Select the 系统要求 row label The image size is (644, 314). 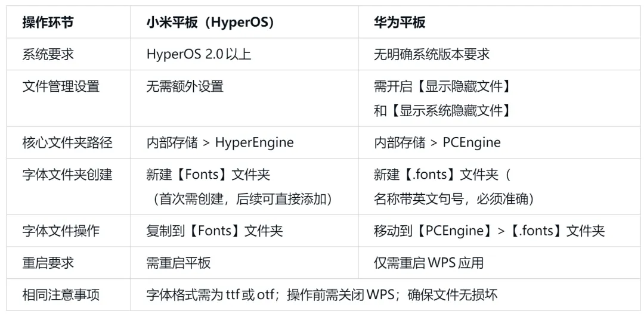coord(48,54)
